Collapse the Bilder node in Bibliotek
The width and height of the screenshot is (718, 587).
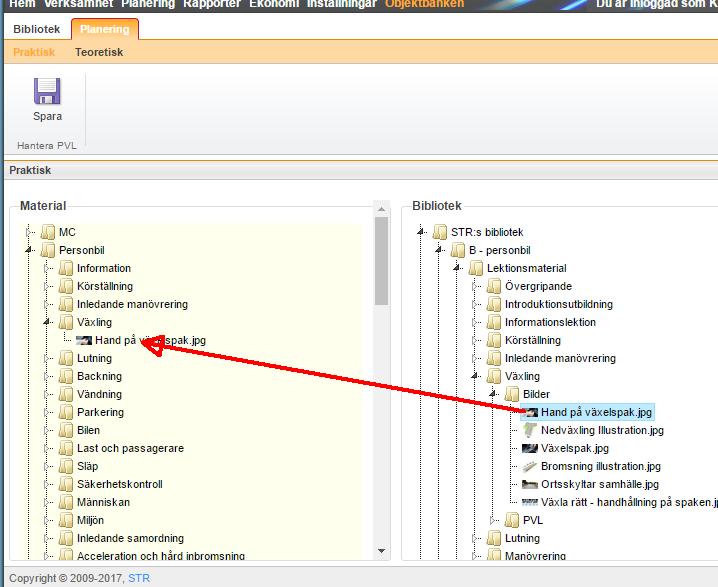493,394
